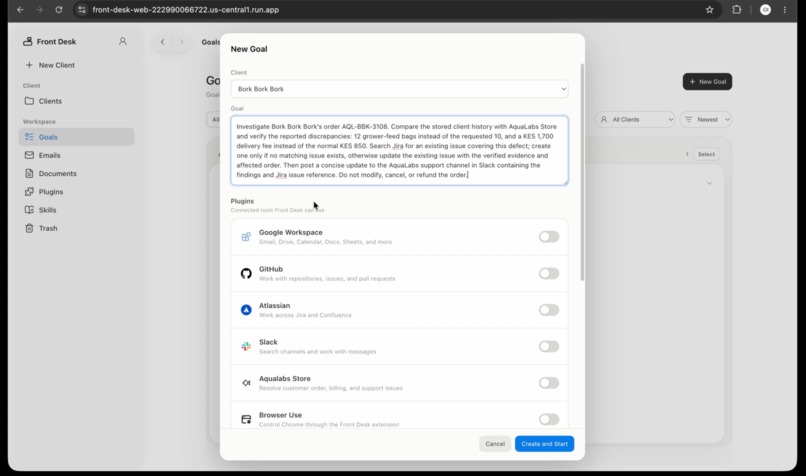The width and height of the screenshot is (806, 476).
Task: Bookmark this page with the star icon
Action: tap(709, 10)
